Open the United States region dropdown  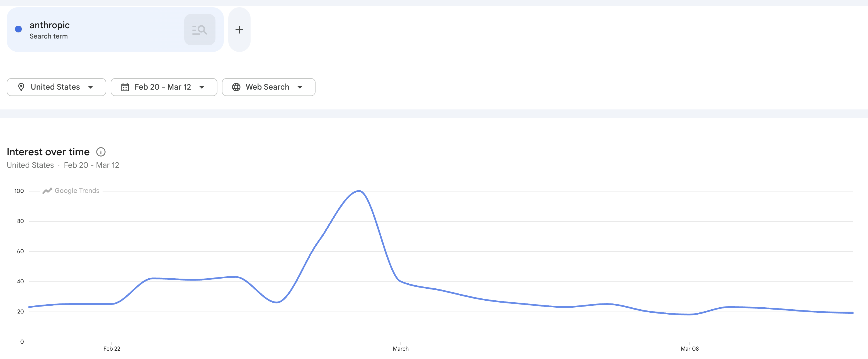[x=56, y=87]
